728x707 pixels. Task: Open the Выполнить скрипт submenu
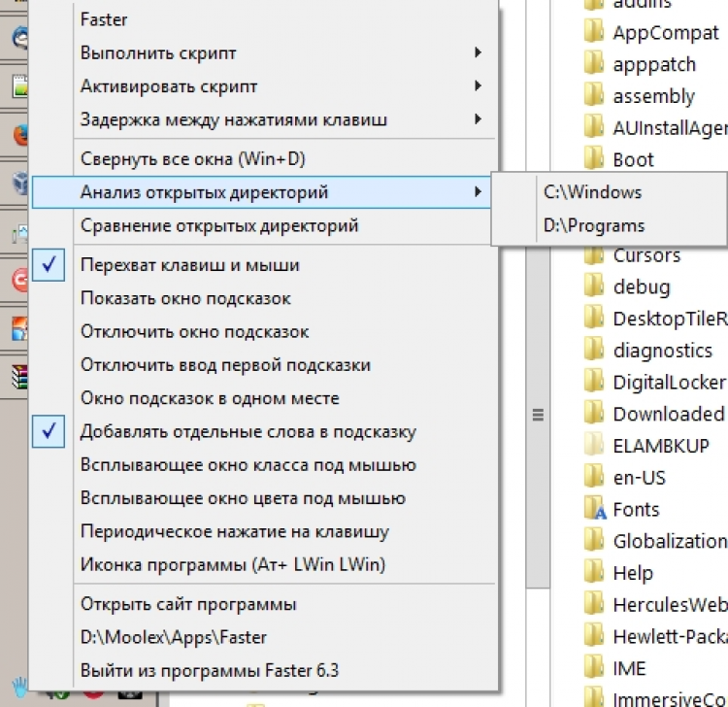(x=263, y=53)
